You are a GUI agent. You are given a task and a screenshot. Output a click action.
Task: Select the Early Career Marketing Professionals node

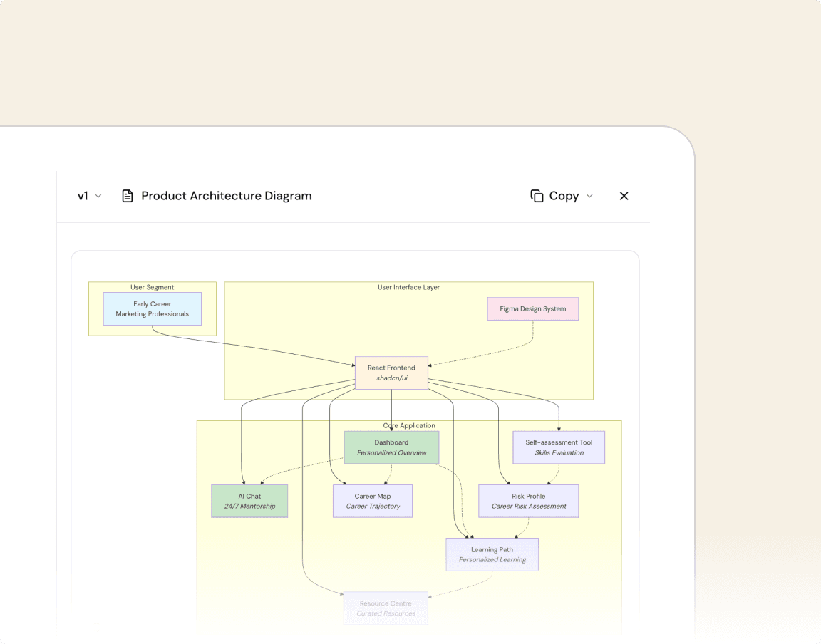click(152, 308)
